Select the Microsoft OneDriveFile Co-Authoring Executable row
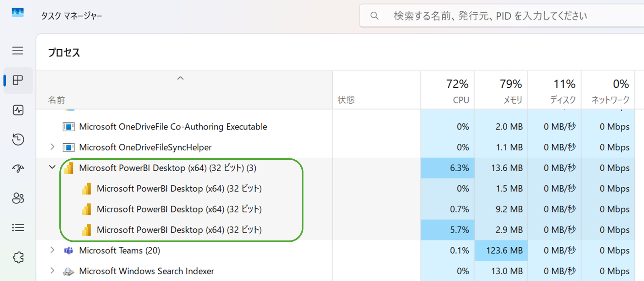 [x=173, y=127]
